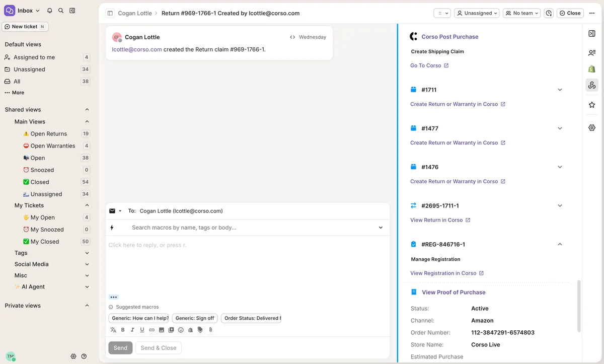Open the Inbox workspace dropdown
This screenshot has height=364, width=604.
point(22,11)
